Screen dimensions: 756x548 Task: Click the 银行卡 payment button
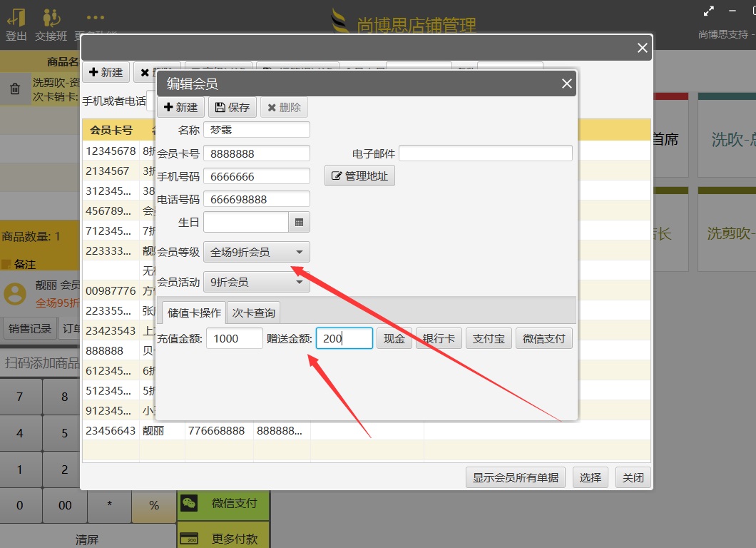point(439,338)
